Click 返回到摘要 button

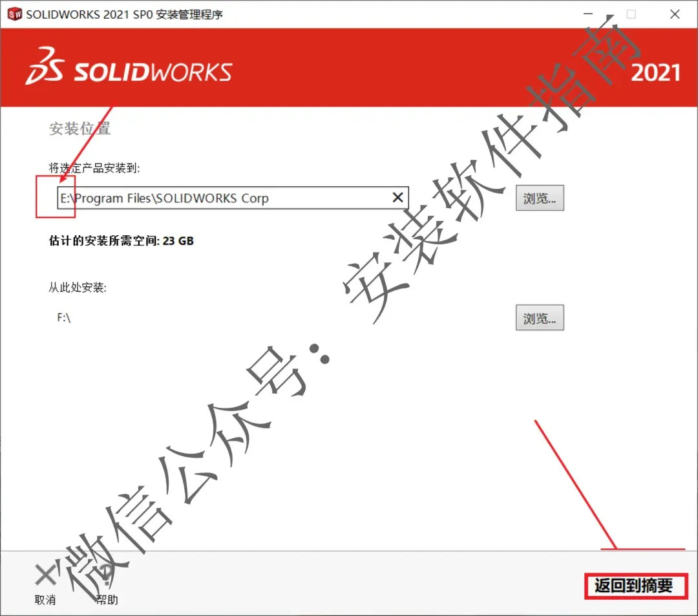point(636,586)
